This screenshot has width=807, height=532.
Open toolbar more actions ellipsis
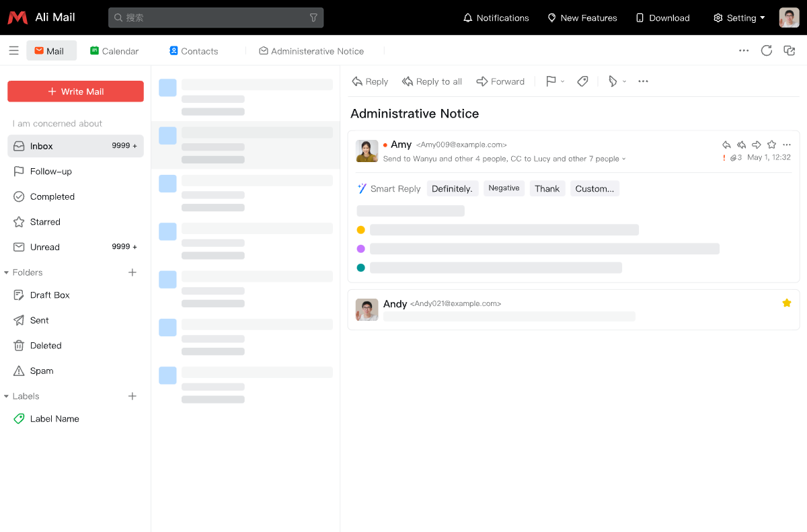coord(643,81)
